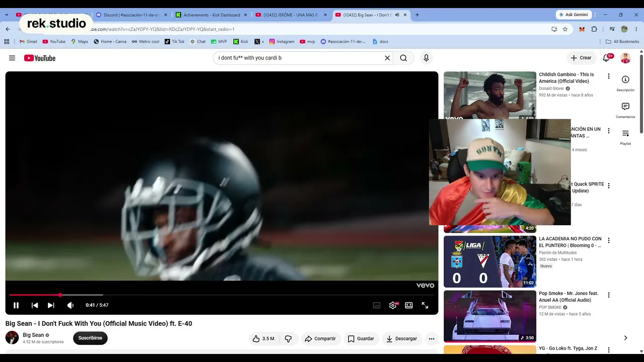Open the Crear menu

[581, 58]
